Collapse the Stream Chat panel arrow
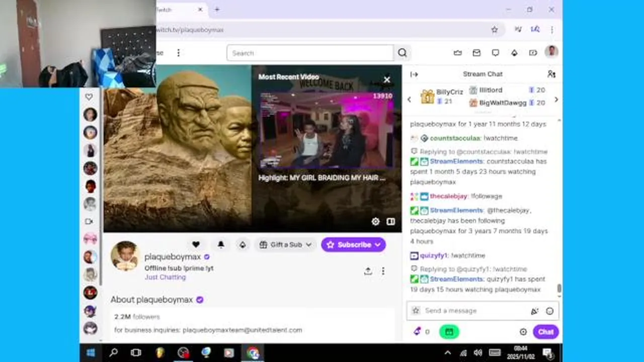The width and height of the screenshot is (644, 362). click(x=414, y=74)
